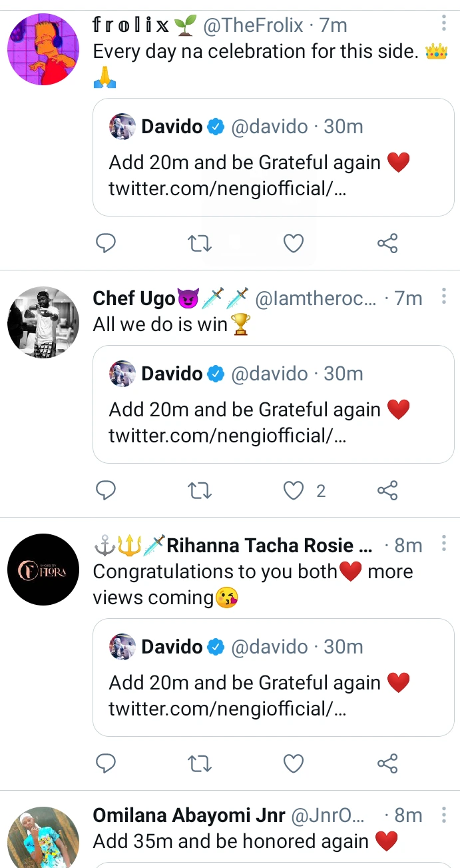Reply to Chef Ugo's tweet
Image resolution: width=460 pixels, height=868 pixels.
(106, 491)
